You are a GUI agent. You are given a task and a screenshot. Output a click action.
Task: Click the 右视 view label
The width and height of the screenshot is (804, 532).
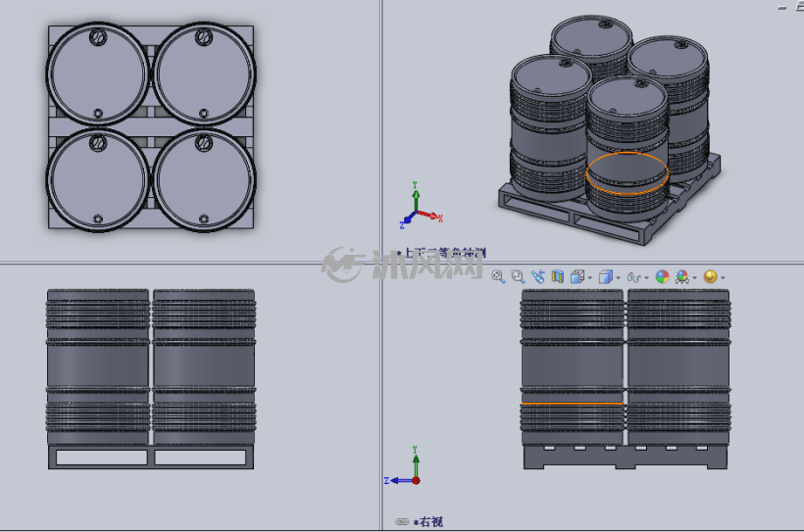pyautogui.click(x=430, y=522)
